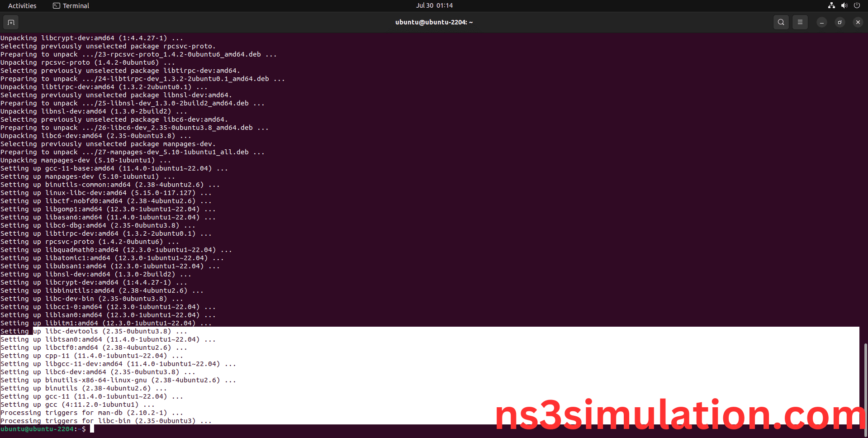Open the volume indicator in top bar

pos(844,5)
